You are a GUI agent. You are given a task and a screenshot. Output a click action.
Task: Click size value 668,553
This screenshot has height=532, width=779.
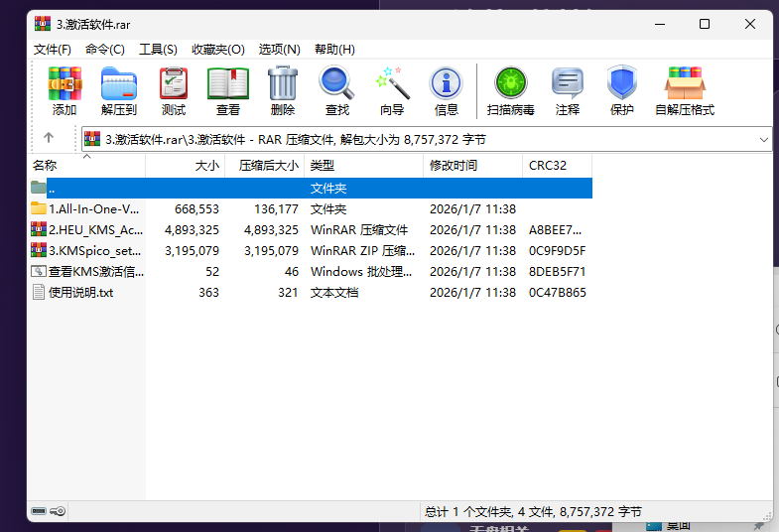[196, 209]
